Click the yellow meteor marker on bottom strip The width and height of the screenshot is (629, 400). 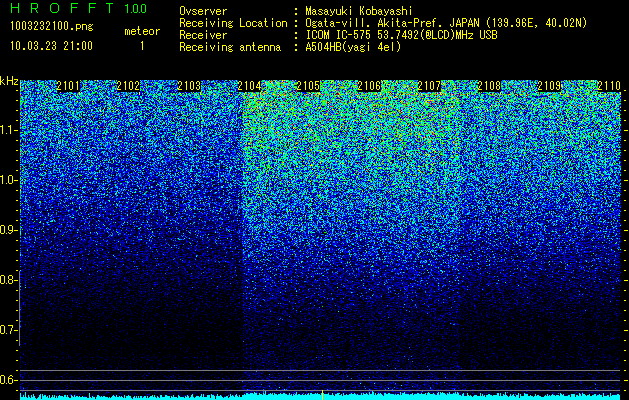[322, 394]
